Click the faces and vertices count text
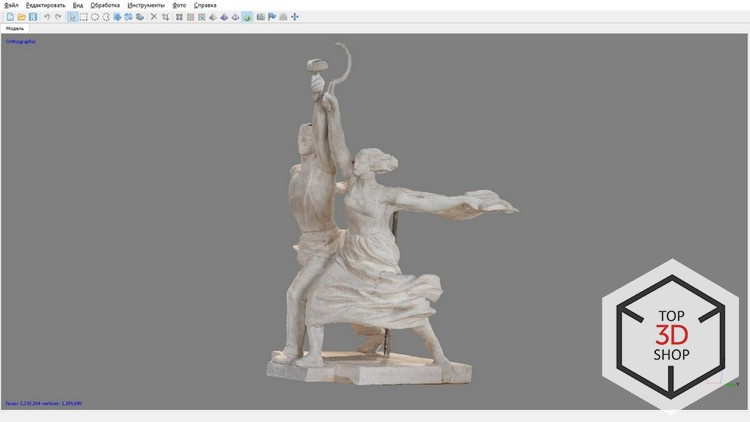Viewport: 750px width, 422px height. point(44,403)
